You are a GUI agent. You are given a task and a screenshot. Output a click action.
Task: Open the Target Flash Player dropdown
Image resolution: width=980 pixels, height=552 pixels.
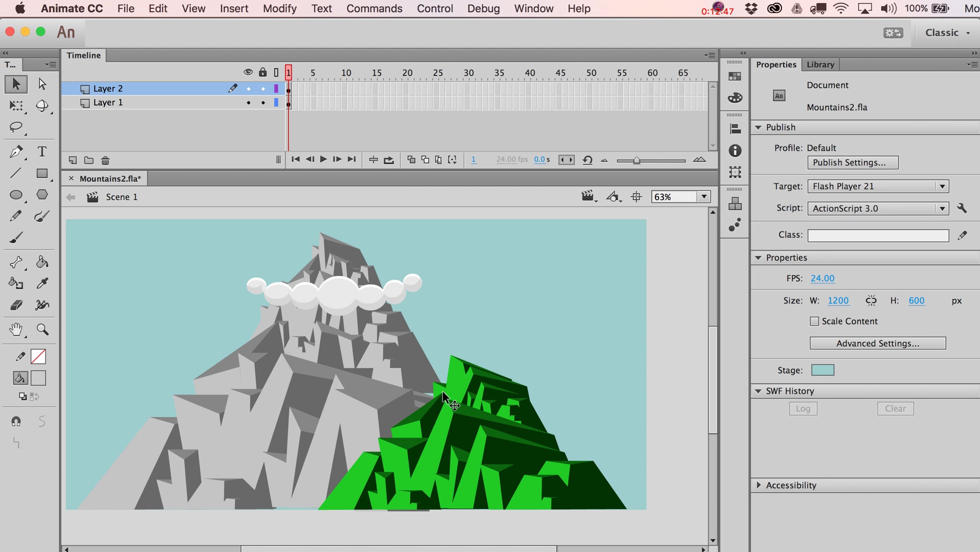878,186
